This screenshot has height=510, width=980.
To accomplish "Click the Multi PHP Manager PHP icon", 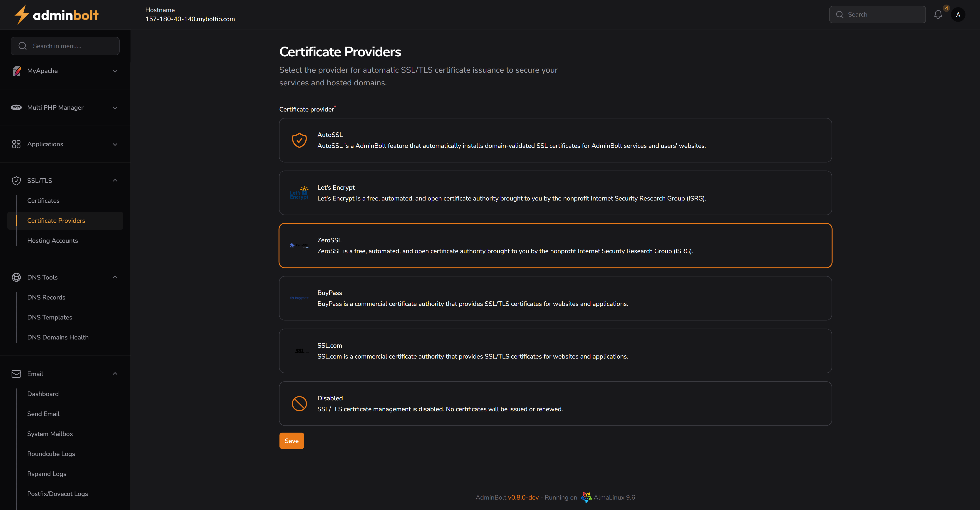I will (16, 108).
